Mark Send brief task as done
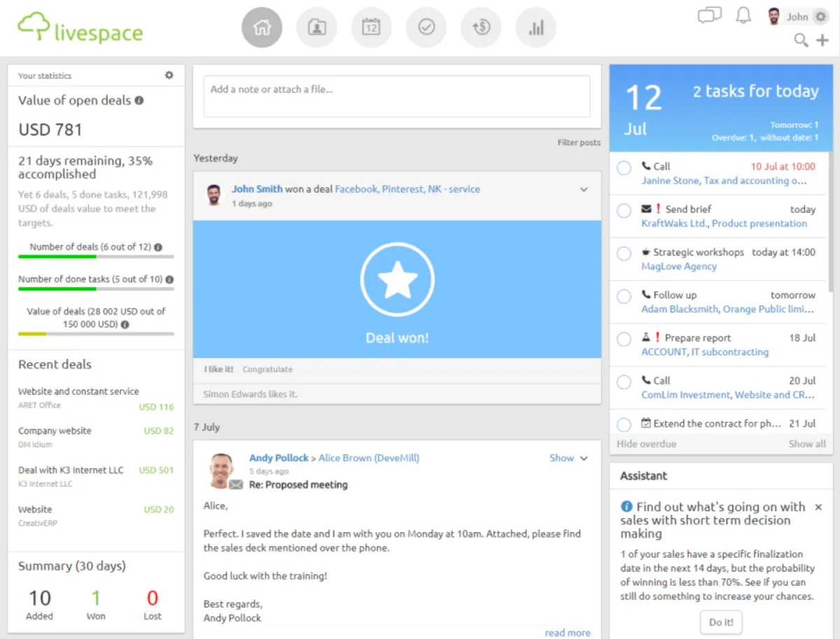The image size is (840, 639). 624,211
